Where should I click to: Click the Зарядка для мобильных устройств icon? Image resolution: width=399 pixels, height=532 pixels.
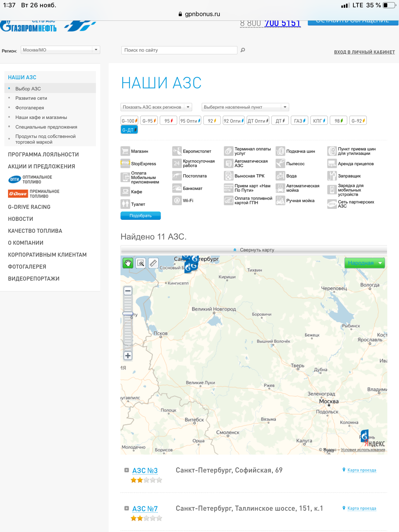tap(332, 190)
